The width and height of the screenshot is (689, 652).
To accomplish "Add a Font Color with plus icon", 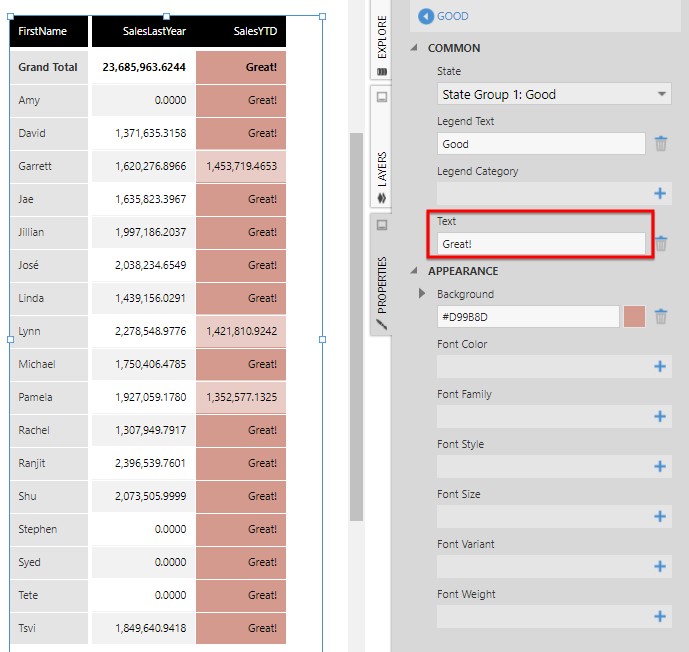I will click(x=660, y=367).
